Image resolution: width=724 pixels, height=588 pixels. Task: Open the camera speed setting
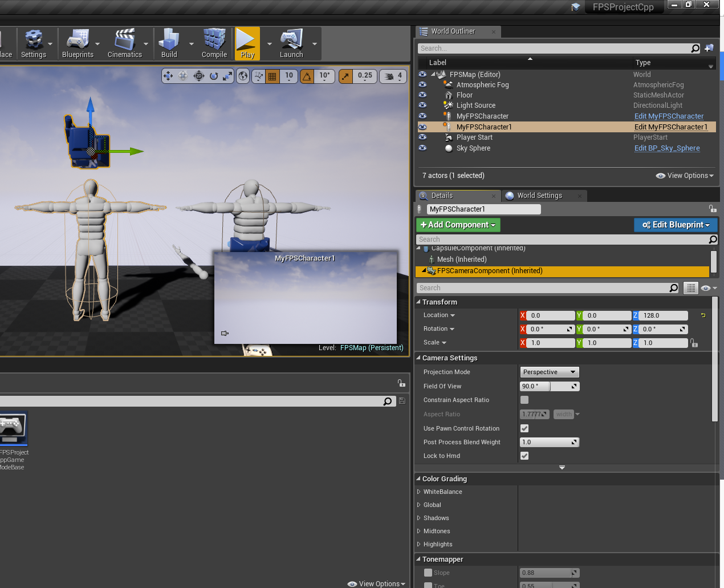coord(394,76)
